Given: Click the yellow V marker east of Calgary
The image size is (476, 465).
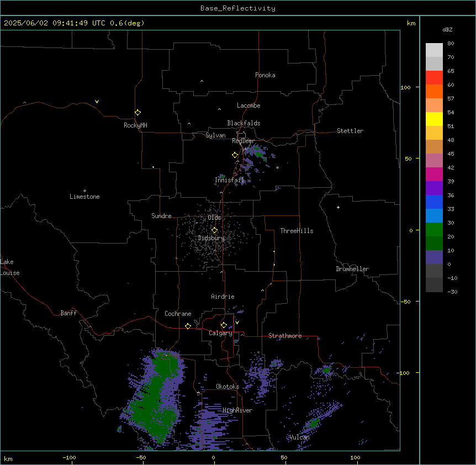Looking at the screenshot, I should tap(237, 323).
